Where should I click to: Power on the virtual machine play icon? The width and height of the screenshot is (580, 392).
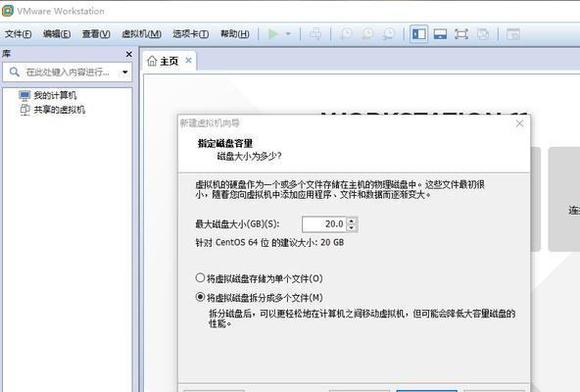[273, 34]
